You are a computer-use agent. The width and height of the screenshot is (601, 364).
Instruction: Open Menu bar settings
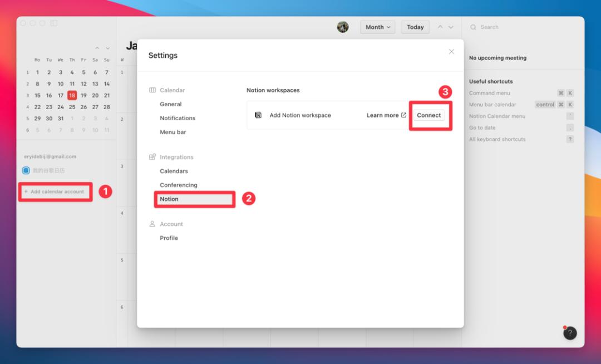pos(173,132)
